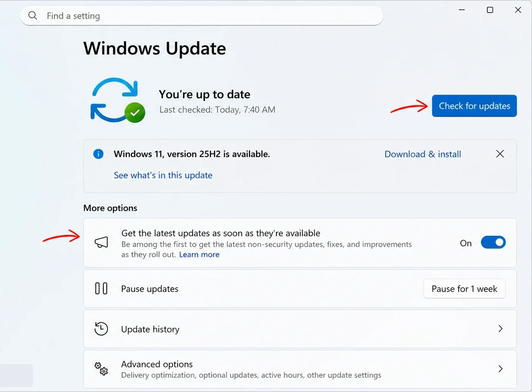The width and height of the screenshot is (532, 392).
Task: Open Advanced options chevron arrow
Action: click(501, 369)
